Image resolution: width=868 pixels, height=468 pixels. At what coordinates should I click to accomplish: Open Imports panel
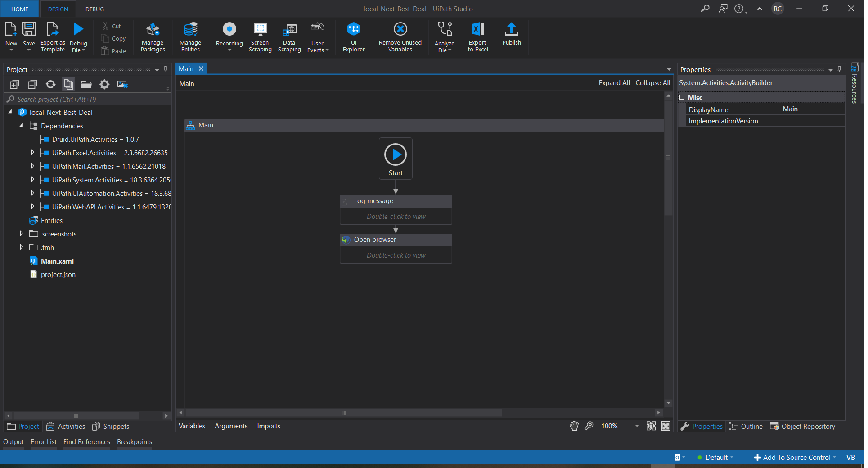tap(269, 426)
